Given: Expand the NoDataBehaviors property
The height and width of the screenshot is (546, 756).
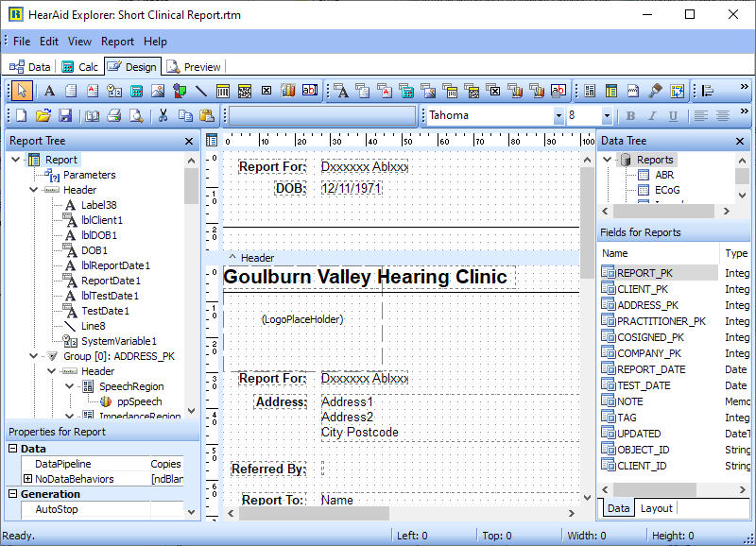Looking at the screenshot, I should point(27,479).
